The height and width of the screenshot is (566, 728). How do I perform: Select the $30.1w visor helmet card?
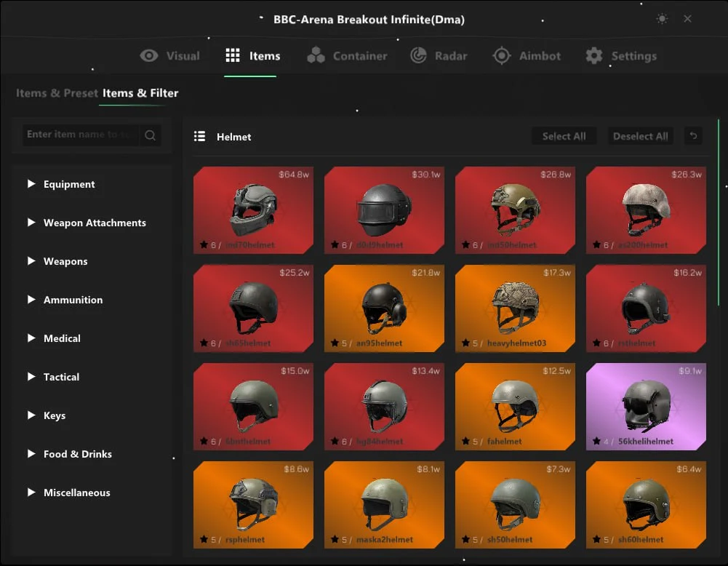click(x=385, y=210)
